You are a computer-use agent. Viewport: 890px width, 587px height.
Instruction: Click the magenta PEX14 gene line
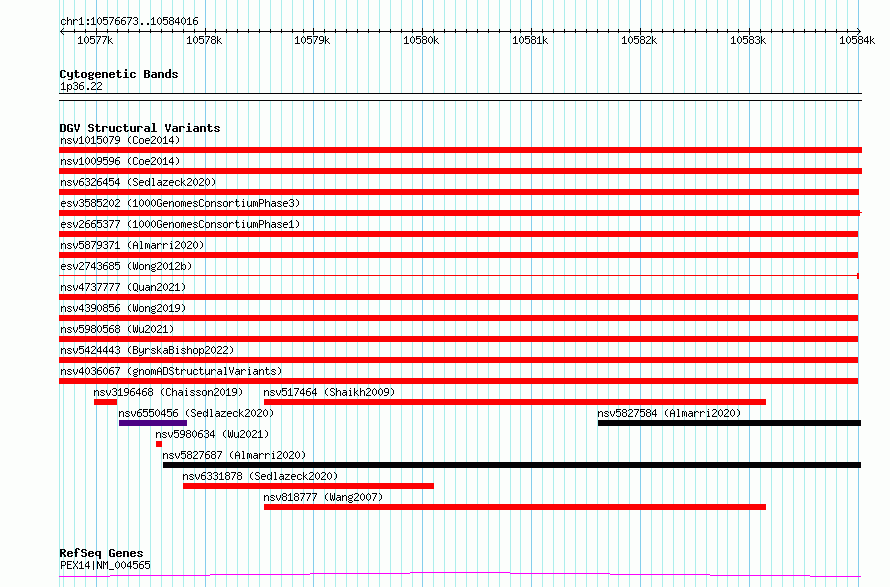click(460, 575)
